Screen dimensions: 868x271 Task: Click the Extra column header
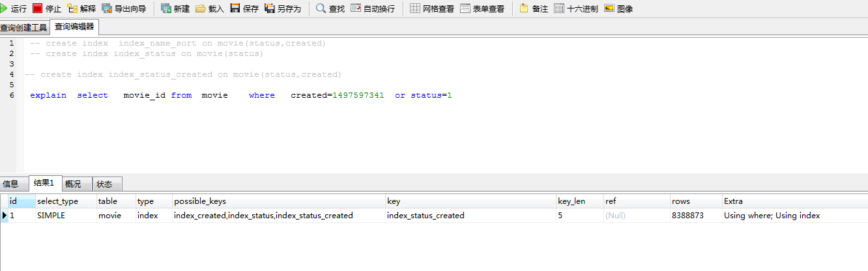click(795, 201)
